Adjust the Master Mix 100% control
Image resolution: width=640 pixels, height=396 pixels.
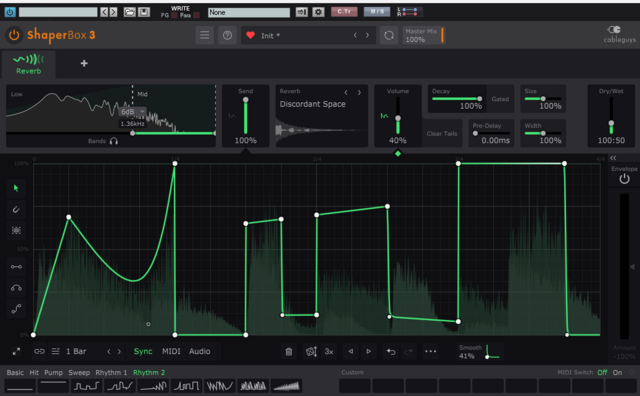(423, 35)
